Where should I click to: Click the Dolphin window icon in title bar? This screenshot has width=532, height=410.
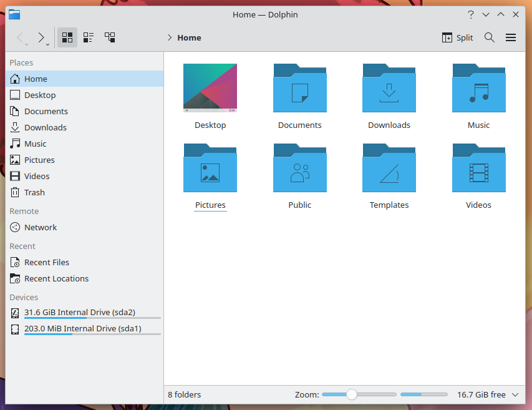14,14
